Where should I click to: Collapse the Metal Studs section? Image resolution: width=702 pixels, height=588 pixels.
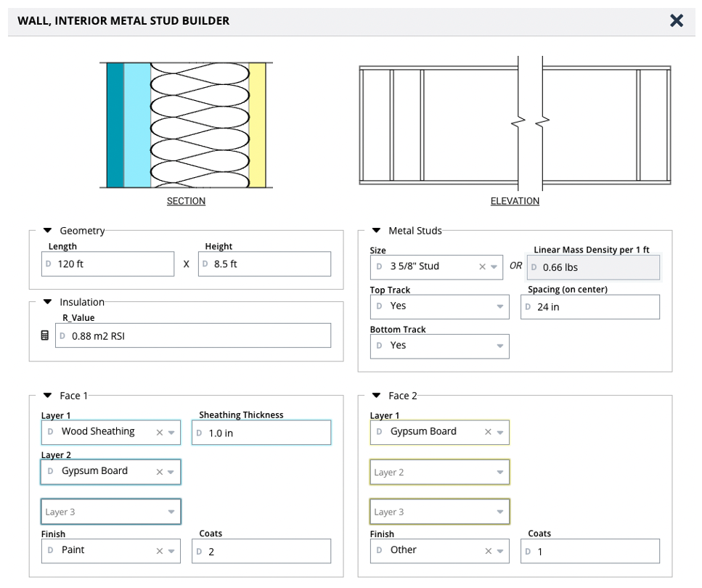(x=376, y=231)
